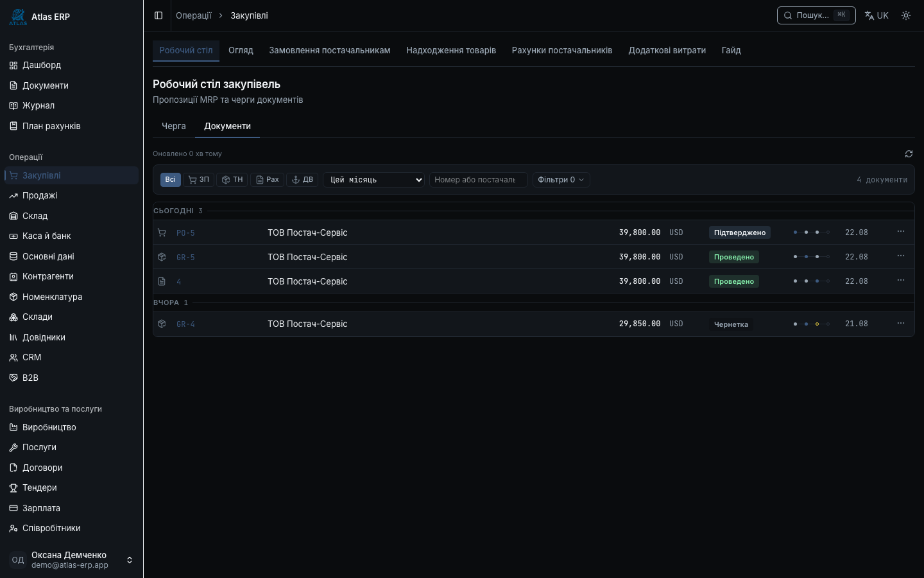Go to Склад in the sidebar
Screen dimensions: 924x578
[x=71, y=216]
